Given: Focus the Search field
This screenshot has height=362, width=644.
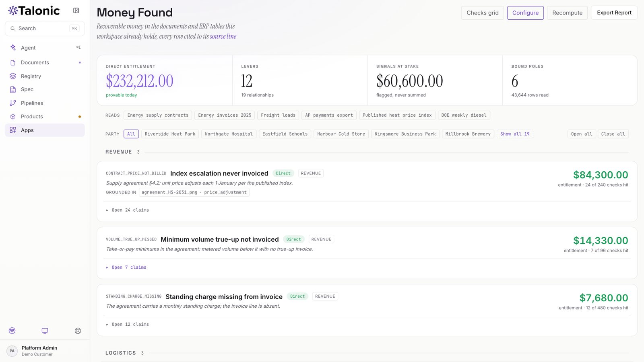Looking at the screenshot, I should tap(45, 28).
